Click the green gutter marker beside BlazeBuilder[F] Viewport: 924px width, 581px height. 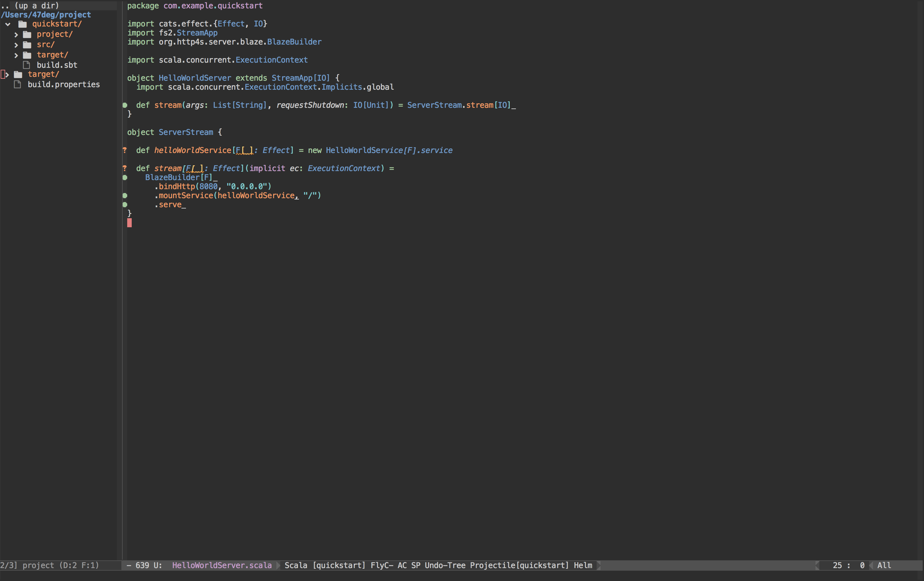coord(125,178)
